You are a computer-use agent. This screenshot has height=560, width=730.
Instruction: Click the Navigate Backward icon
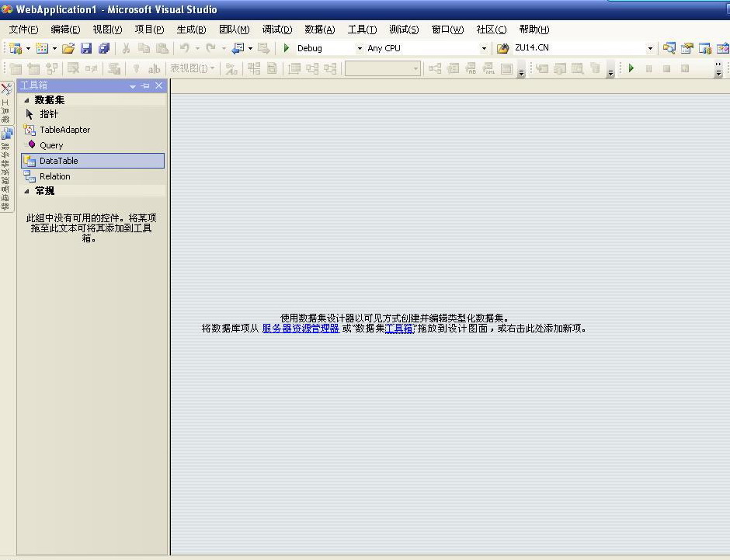pyautogui.click(x=238, y=48)
